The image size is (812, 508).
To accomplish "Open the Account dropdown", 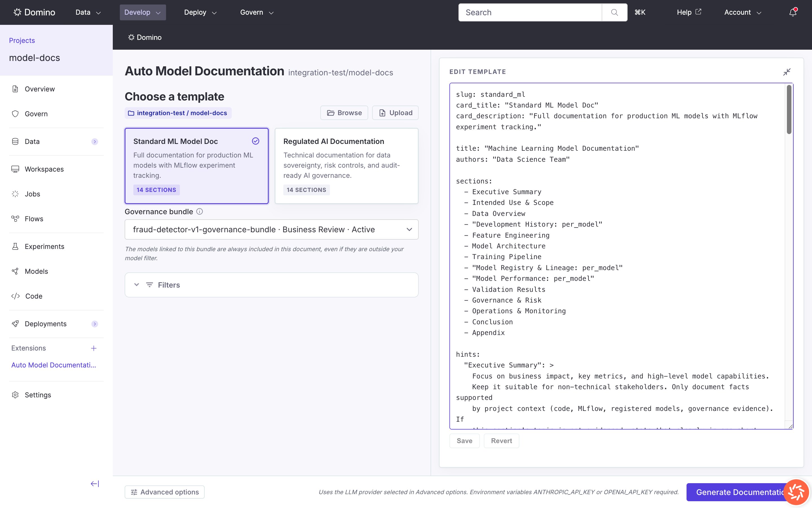I will point(743,12).
